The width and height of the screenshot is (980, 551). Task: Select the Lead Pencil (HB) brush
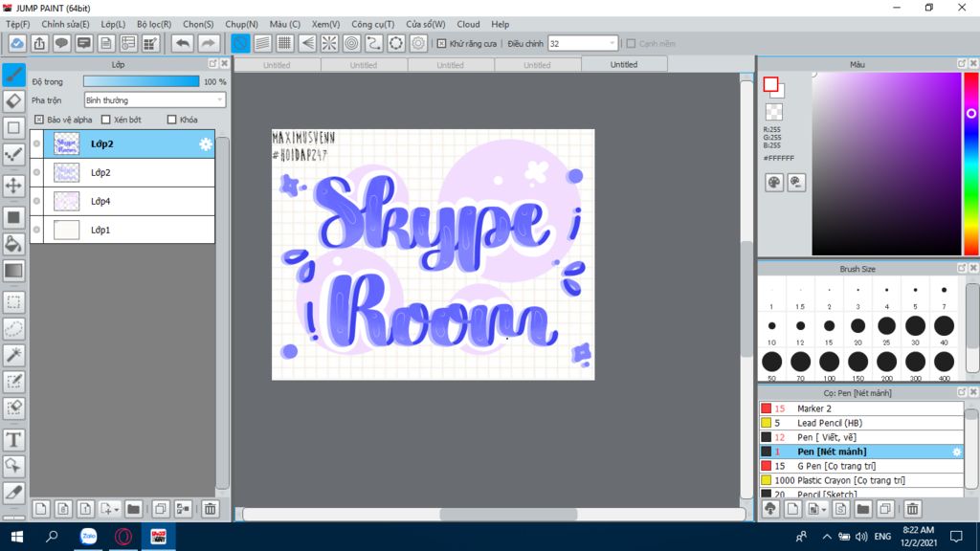(861, 423)
